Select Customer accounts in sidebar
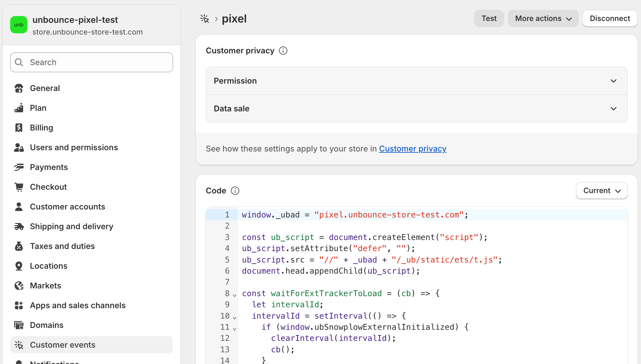641x364 pixels. tap(92, 207)
